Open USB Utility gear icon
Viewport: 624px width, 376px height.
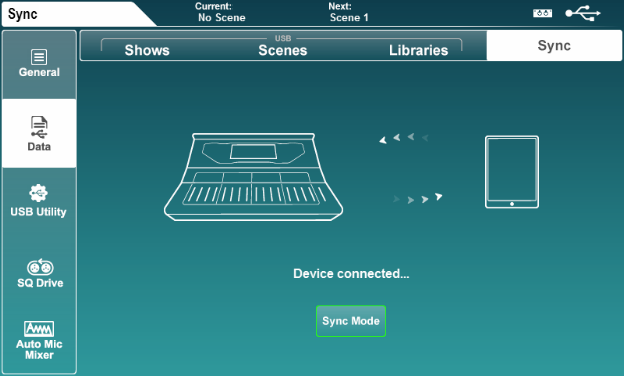[39, 193]
